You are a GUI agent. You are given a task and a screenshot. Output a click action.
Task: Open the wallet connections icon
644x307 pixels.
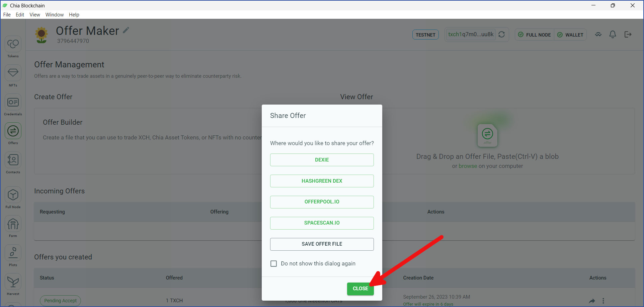(x=598, y=35)
